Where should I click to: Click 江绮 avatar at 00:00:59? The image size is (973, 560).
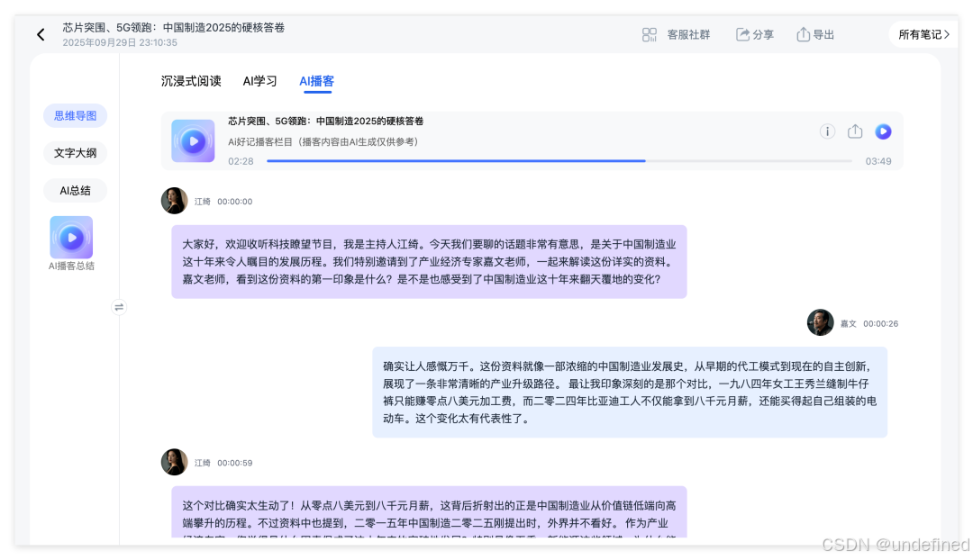(x=175, y=462)
